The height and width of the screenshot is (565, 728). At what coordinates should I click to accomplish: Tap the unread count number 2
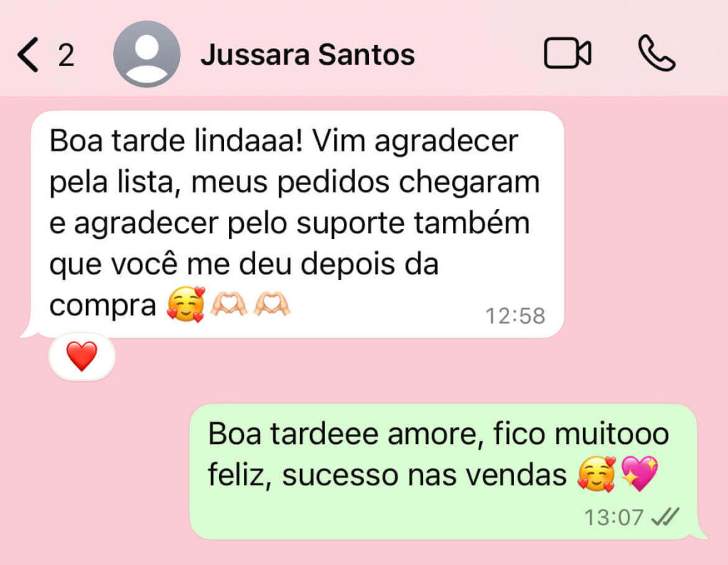point(66,55)
